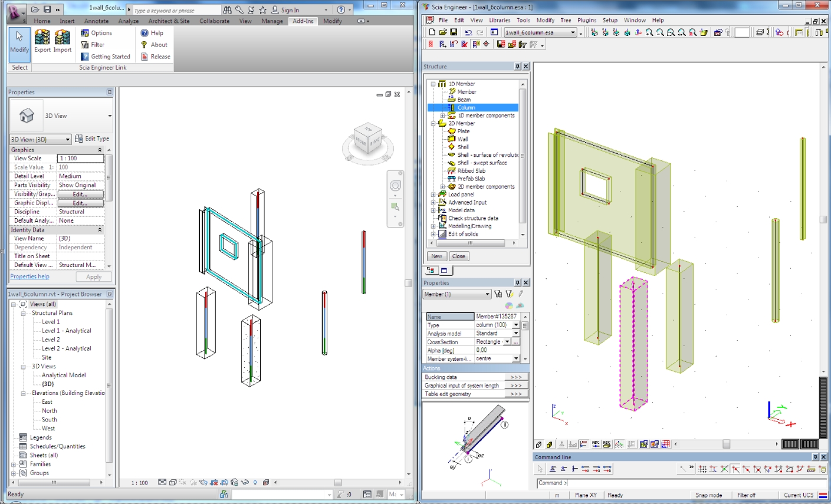Open the Plugins menu in Scia Engineer
This screenshot has height=504, width=831.
(x=587, y=20)
